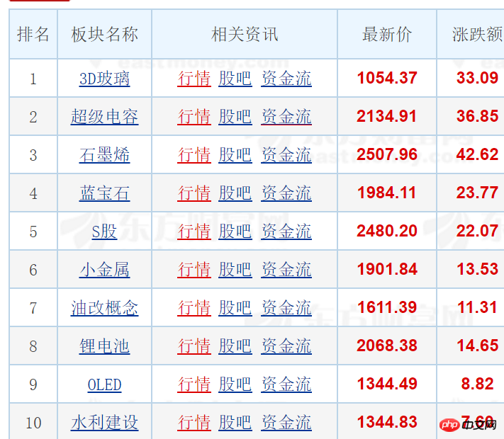Open the 石墨烯 sector link

pyautogui.click(x=104, y=155)
